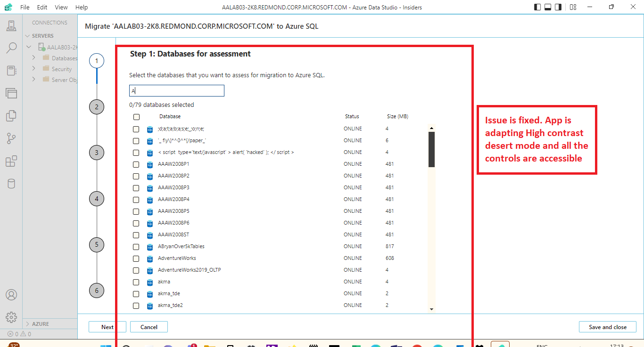The height and width of the screenshot is (347, 644).
Task: Click Save and close
Action: pyautogui.click(x=607, y=327)
